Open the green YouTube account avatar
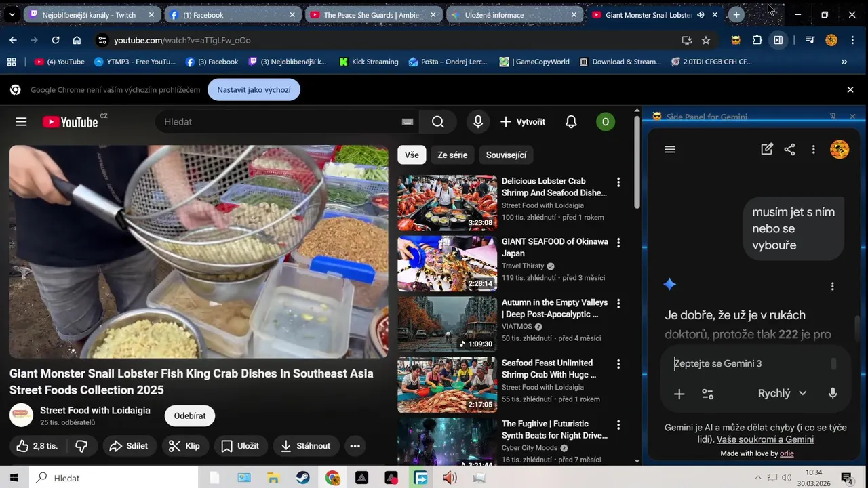The width and height of the screenshot is (868, 488). 605,122
